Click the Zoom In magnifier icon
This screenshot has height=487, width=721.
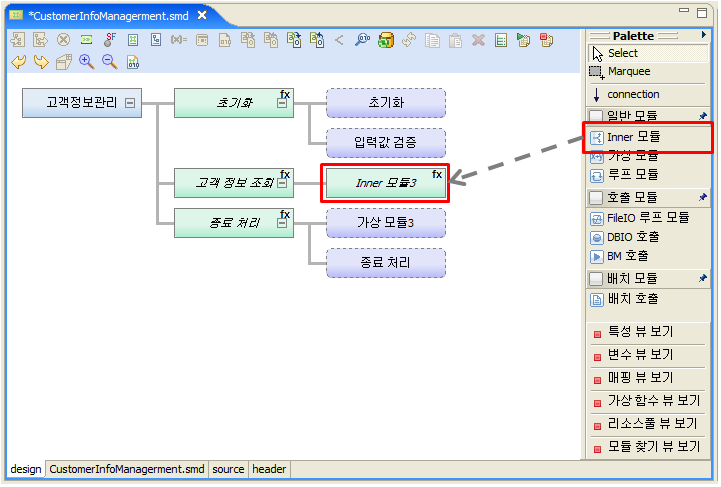coord(86,62)
